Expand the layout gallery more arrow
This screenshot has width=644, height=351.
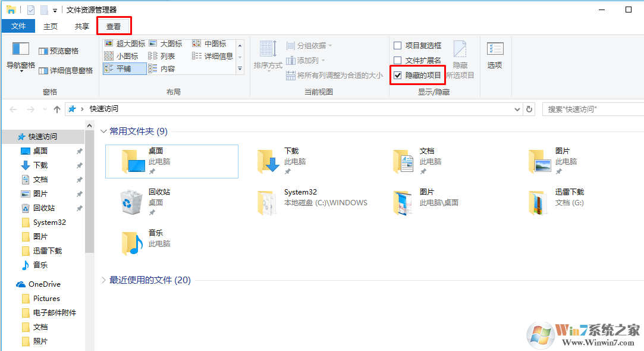(x=240, y=68)
